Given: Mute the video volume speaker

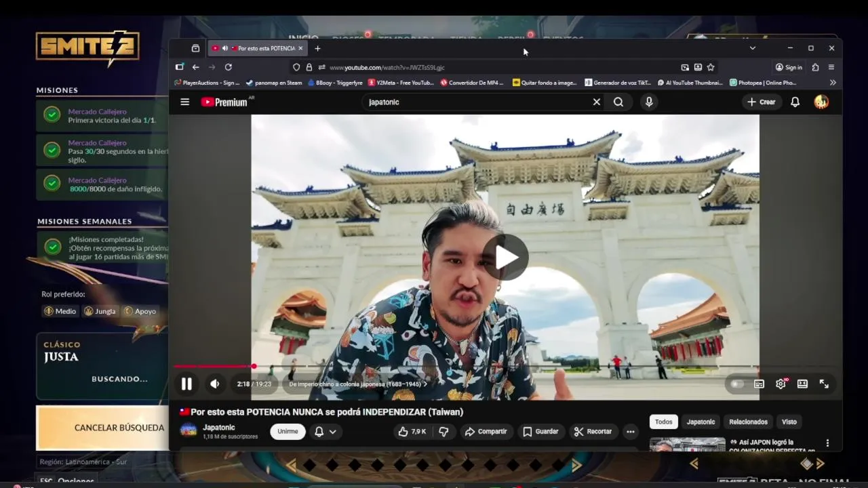Looking at the screenshot, I should 215,384.
